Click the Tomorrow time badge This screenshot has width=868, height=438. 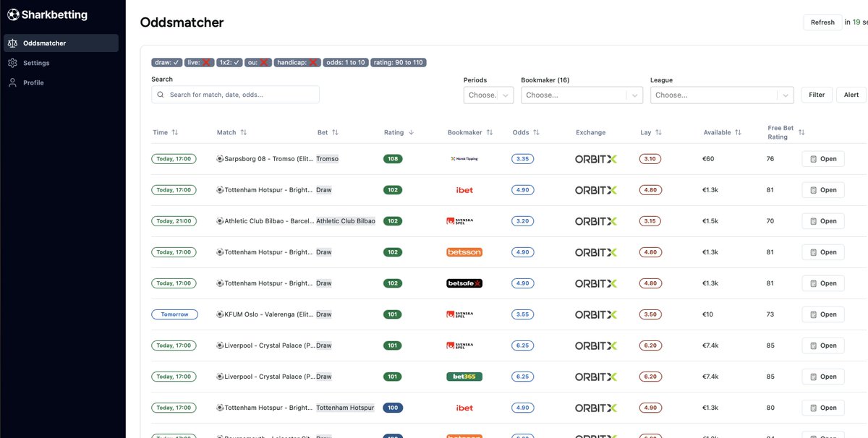coord(174,314)
